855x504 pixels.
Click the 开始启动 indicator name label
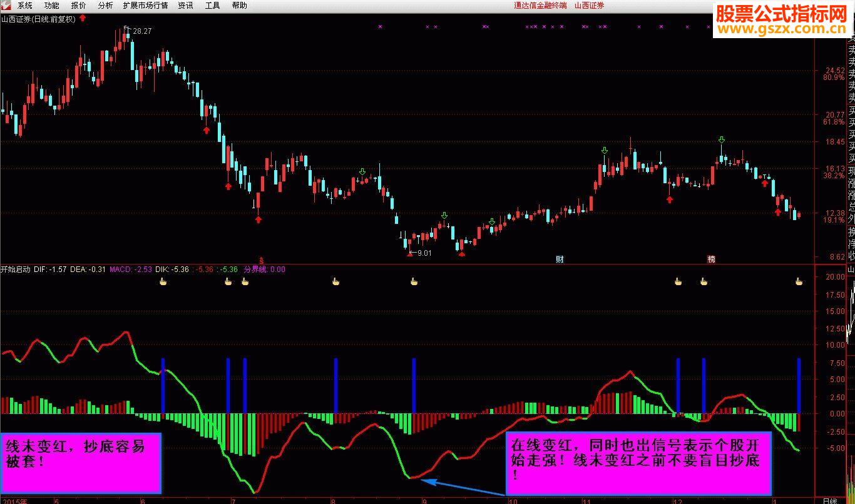[16, 270]
